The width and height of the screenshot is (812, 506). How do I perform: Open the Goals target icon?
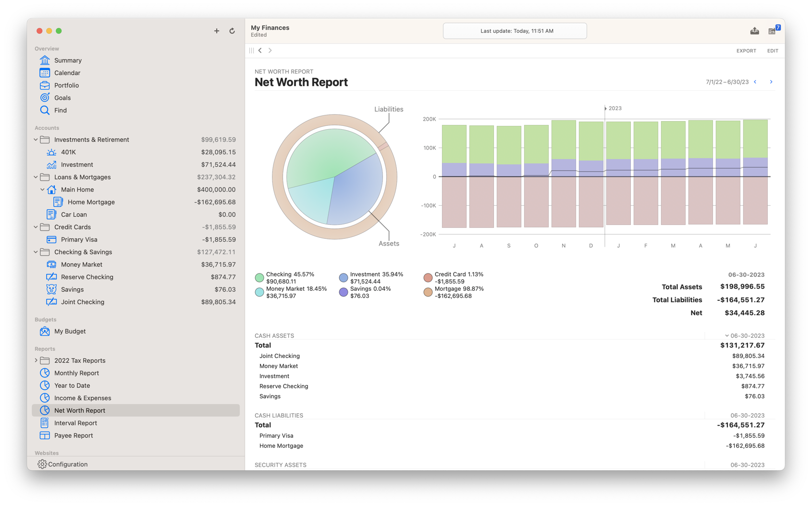[45, 98]
